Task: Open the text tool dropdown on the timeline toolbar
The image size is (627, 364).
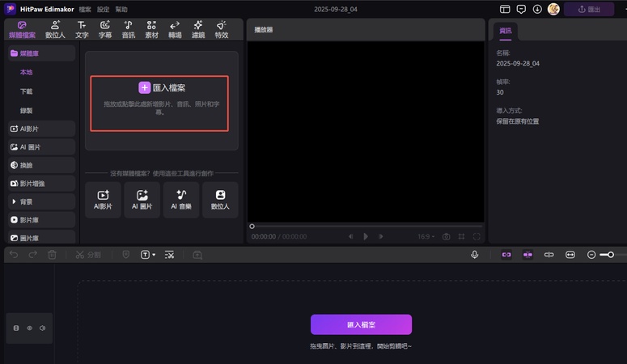Action: point(148,254)
